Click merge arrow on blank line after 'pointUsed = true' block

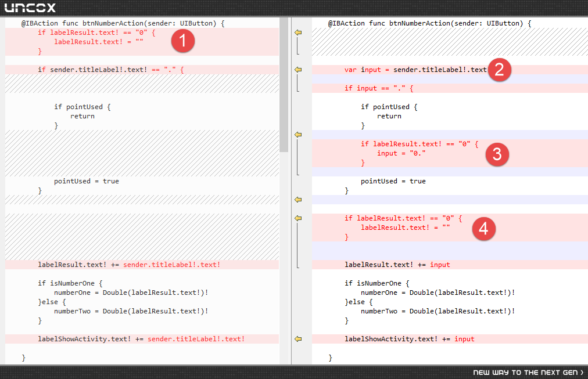pos(298,200)
